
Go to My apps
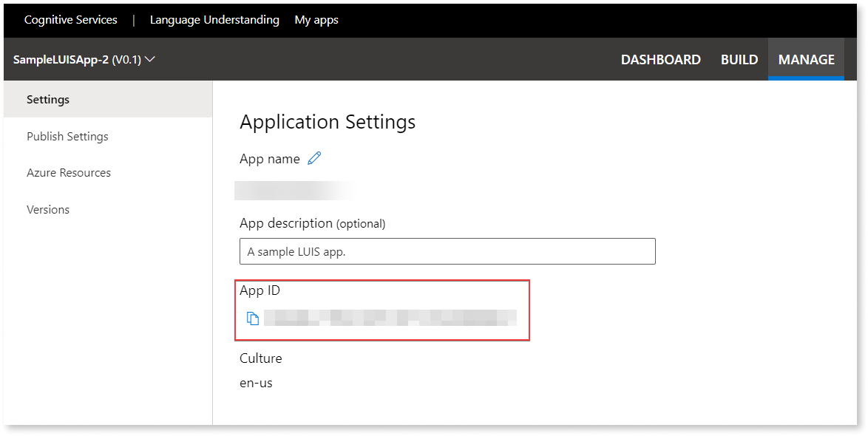pos(316,19)
